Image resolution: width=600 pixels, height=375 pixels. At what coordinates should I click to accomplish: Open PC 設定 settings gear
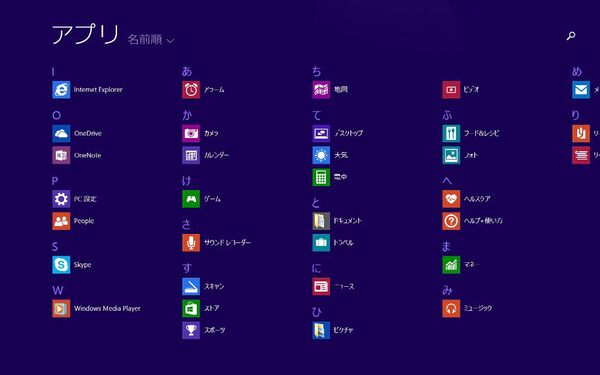click(75, 199)
